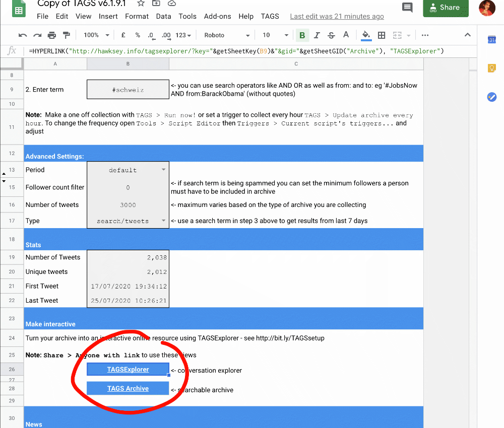
Task: Toggle Bold formatting
Action: pyautogui.click(x=302, y=35)
